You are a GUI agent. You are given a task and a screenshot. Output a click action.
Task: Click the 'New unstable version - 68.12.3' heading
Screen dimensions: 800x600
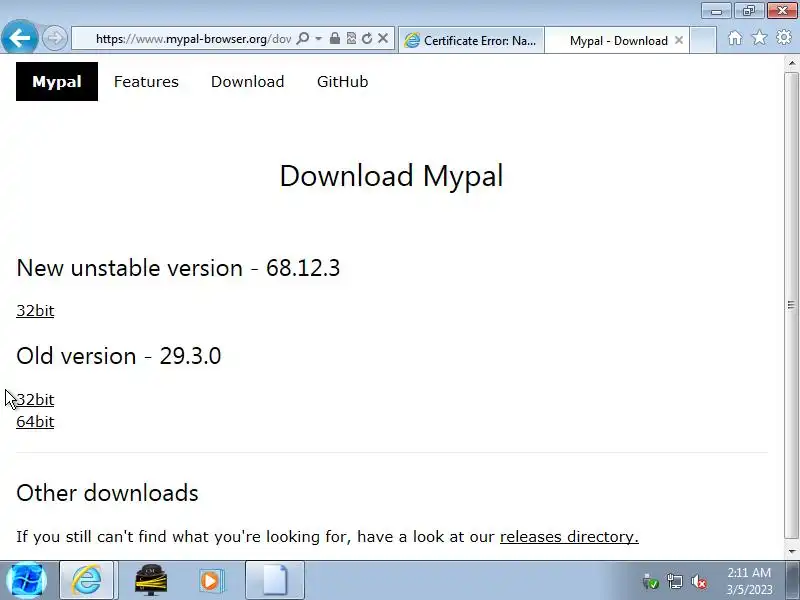(178, 268)
